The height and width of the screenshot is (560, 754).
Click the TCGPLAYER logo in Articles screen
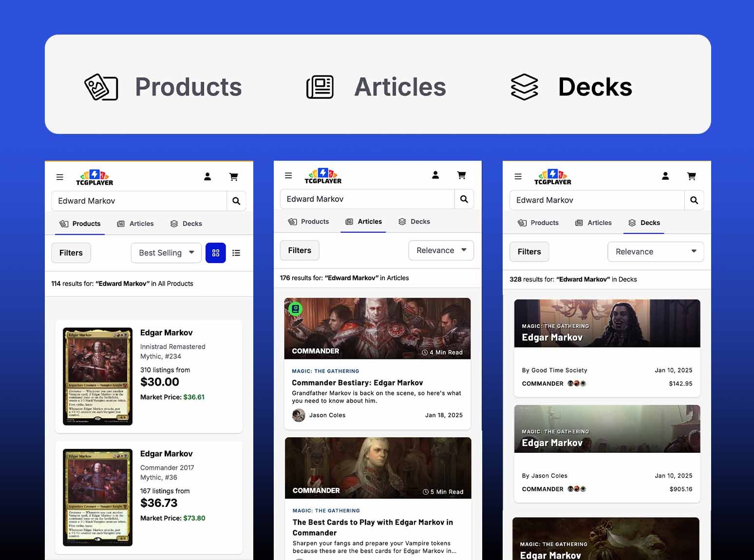coord(323,175)
